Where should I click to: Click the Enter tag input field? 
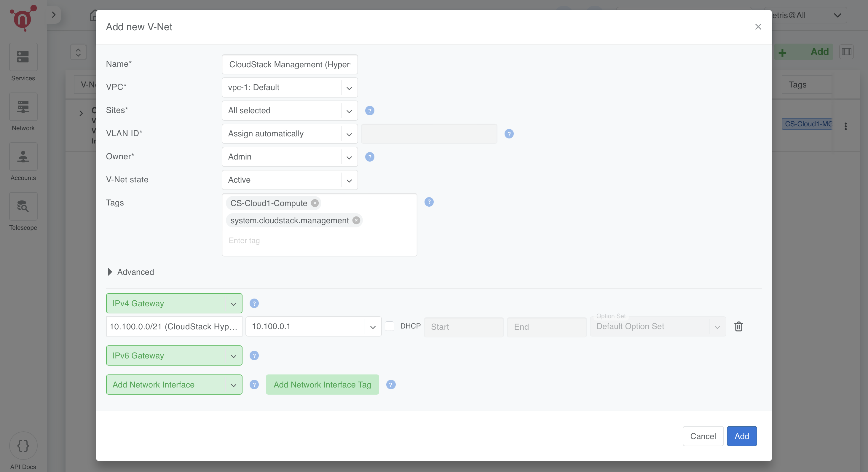(318, 240)
